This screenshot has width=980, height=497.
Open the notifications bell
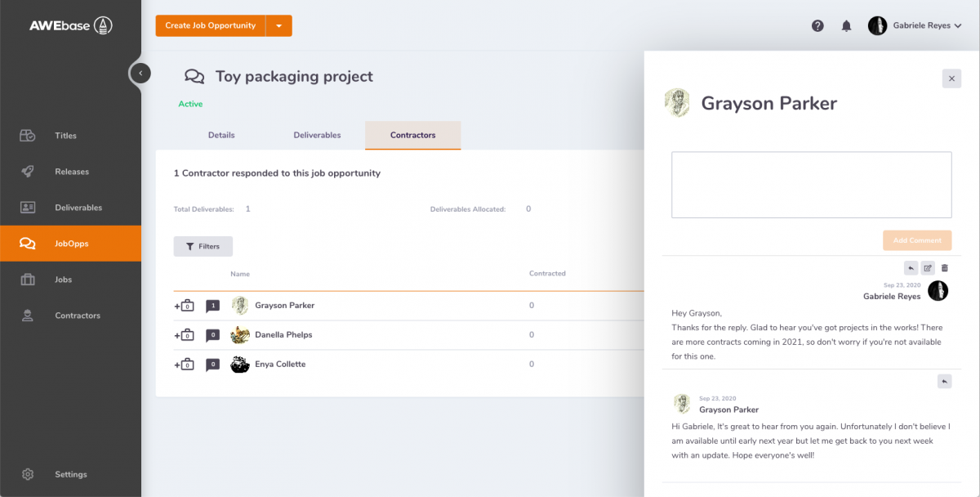[846, 26]
